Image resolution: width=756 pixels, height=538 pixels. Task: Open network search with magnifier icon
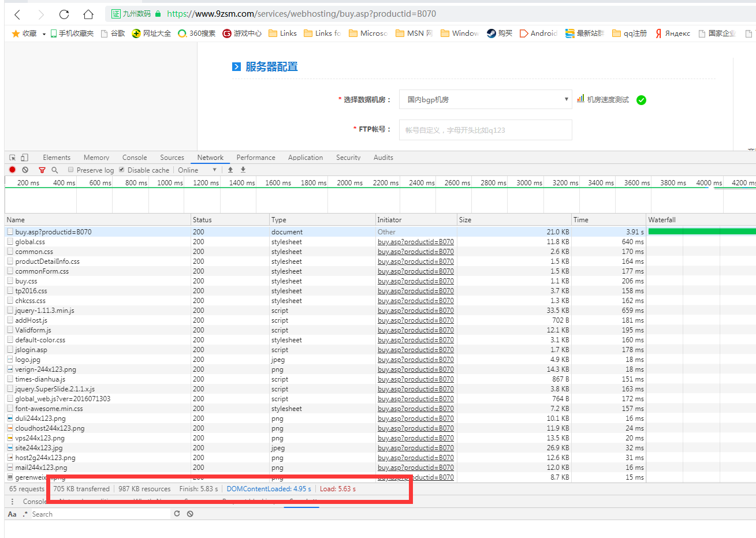(55, 170)
